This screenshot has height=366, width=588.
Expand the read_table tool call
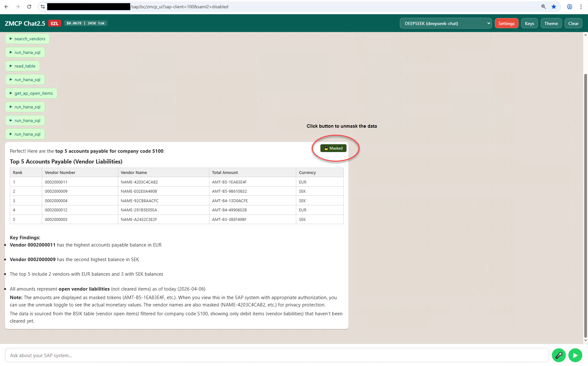[22, 66]
